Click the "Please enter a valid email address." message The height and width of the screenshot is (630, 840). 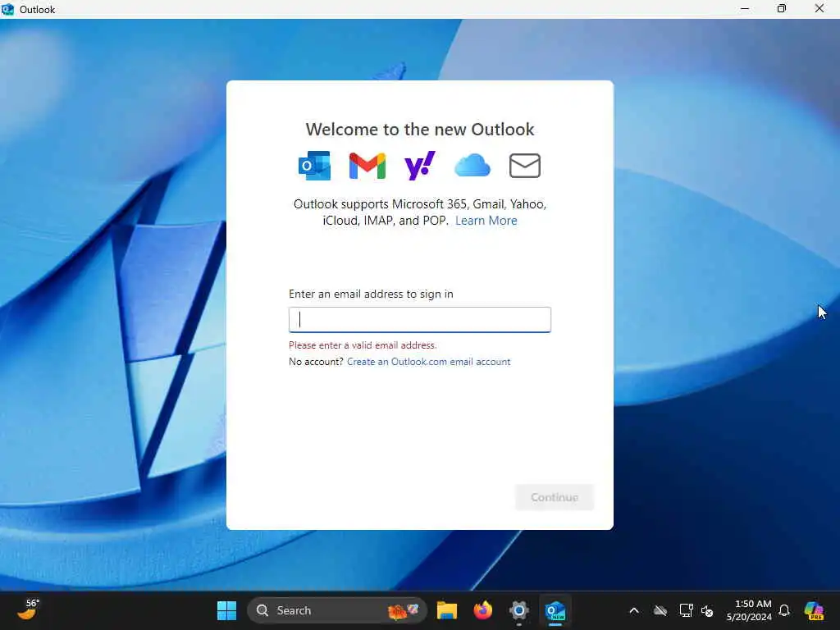pyautogui.click(x=363, y=345)
